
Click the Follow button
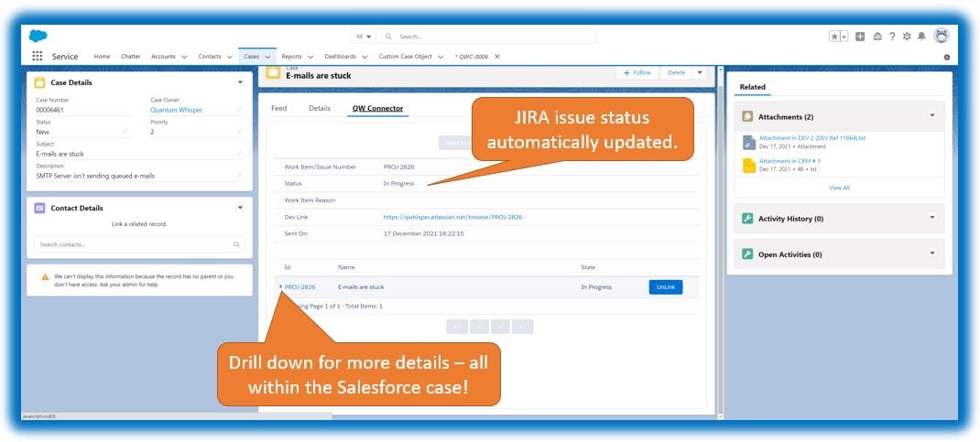click(x=637, y=73)
